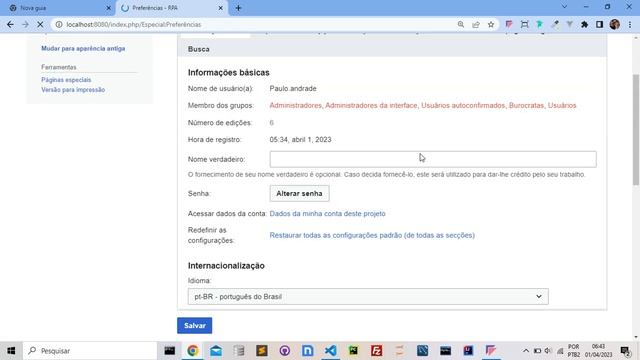Viewport: 640px width, 360px height.
Task: Click the Busca section header
Action: click(x=199, y=49)
